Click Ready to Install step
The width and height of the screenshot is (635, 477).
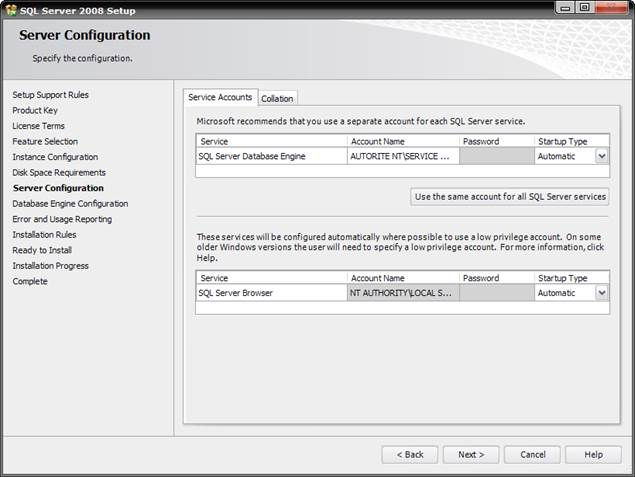coord(42,250)
